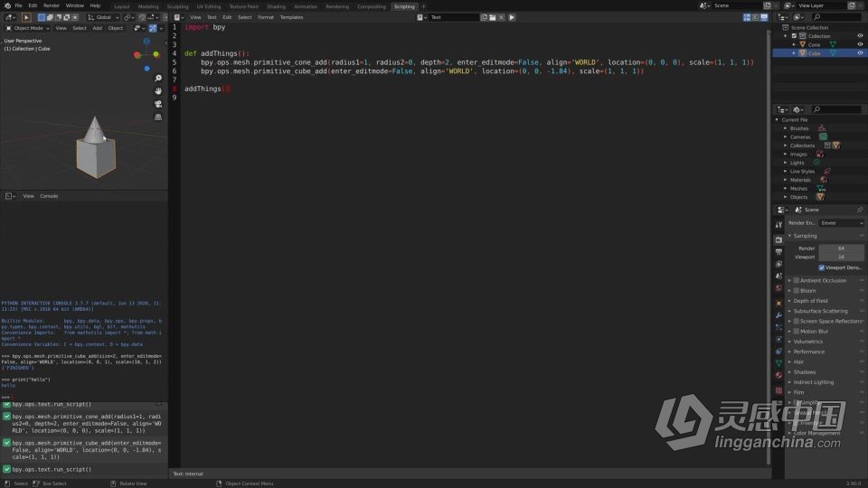Collapse the Sampling panel
868x488 pixels.
790,236
